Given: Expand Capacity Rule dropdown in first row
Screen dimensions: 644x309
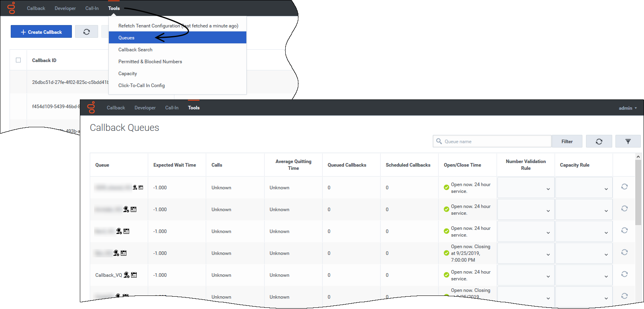Looking at the screenshot, I should pyautogui.click(x=584, y=188).
